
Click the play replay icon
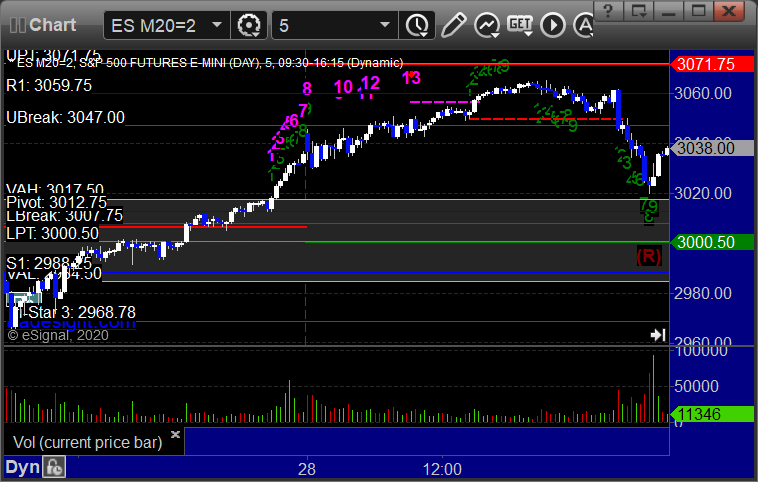pyautogui.click(x=553, y=25)
